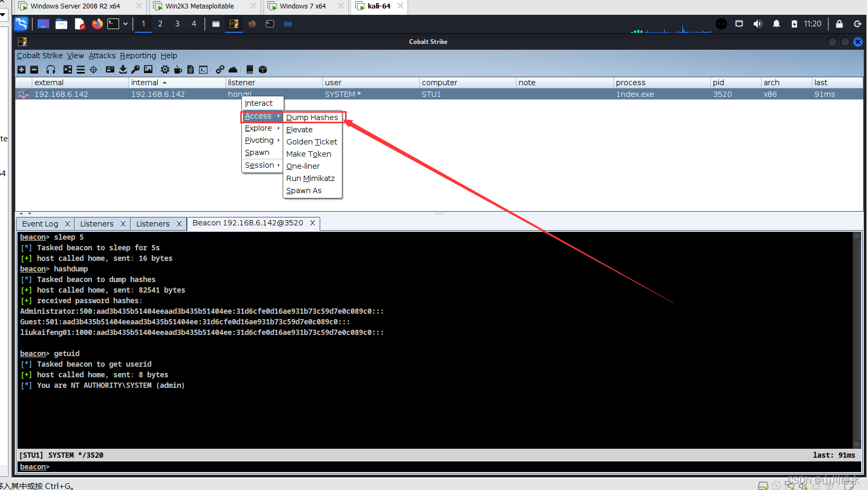Click the chain link host file icon
Viewport: 868px width, 490px height.
[x=220, y=69]
